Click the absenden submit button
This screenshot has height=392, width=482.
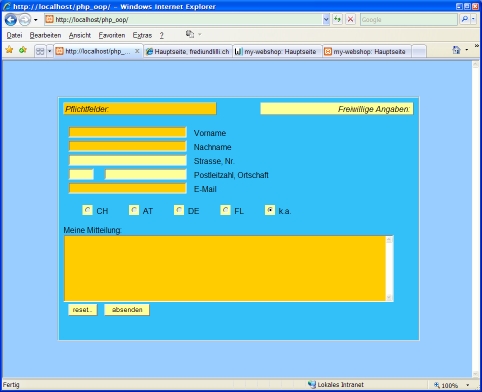[127, 310]
